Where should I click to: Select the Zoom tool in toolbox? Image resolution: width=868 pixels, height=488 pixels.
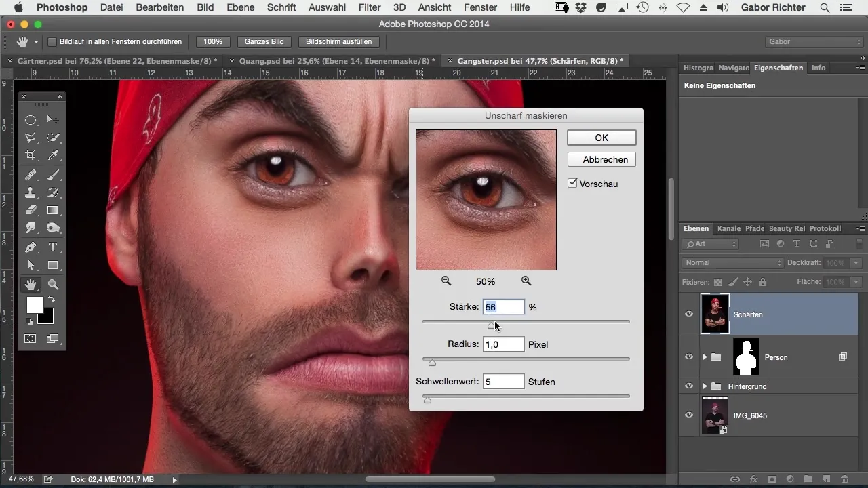[53, 285]
